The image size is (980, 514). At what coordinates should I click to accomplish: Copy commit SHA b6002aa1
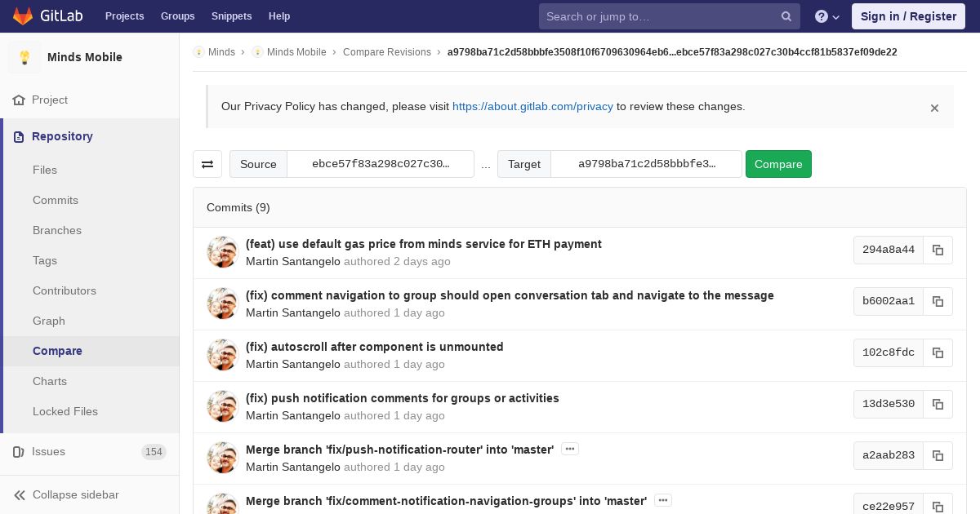938,302
